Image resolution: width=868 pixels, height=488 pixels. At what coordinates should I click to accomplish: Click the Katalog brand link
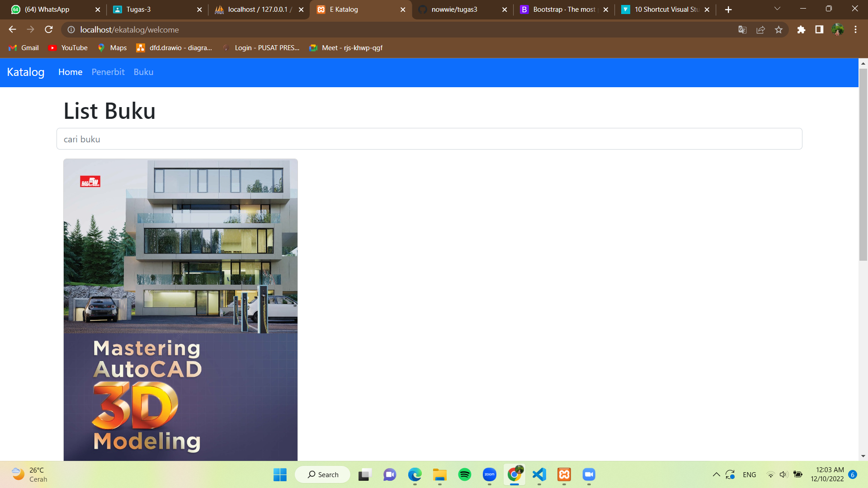[26, 72]
